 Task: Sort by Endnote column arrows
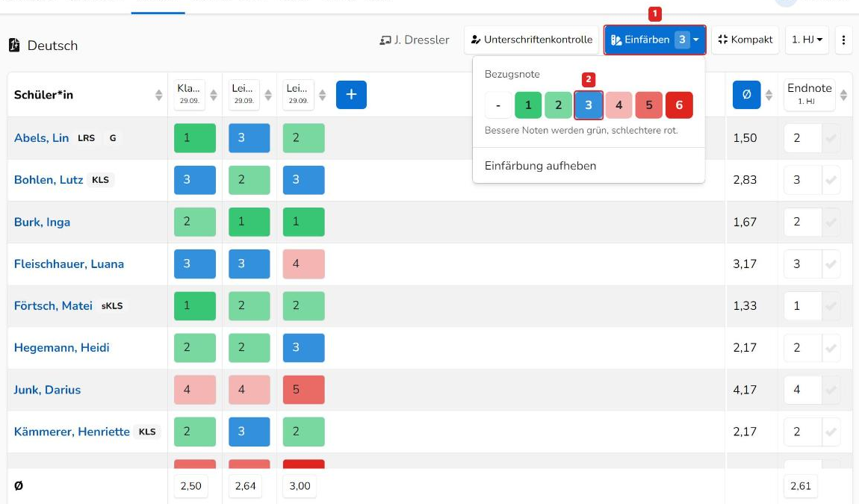[843, 95]
